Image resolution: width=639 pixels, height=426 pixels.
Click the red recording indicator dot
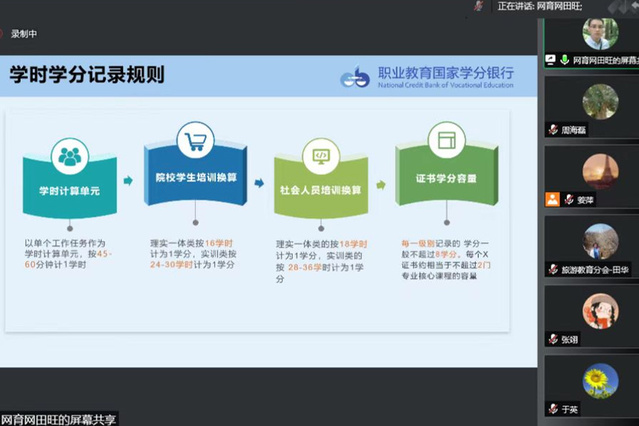click(6, 34)
